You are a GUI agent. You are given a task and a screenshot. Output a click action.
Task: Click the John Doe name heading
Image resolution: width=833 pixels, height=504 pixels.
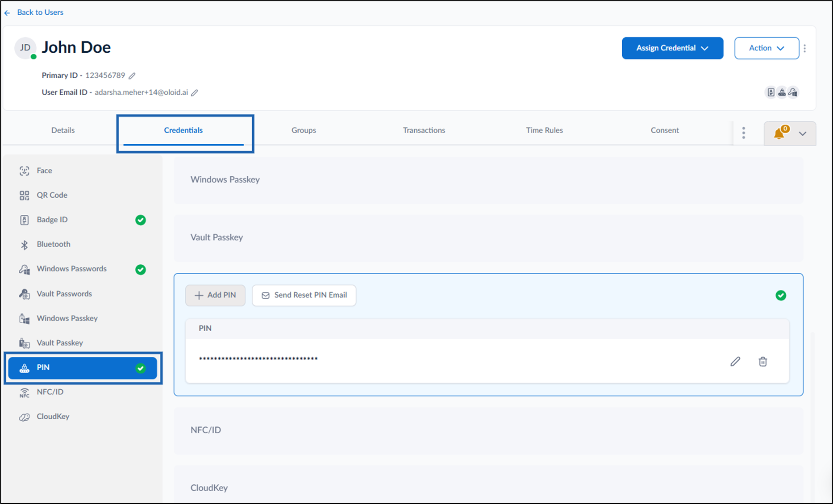pos(76,47)
